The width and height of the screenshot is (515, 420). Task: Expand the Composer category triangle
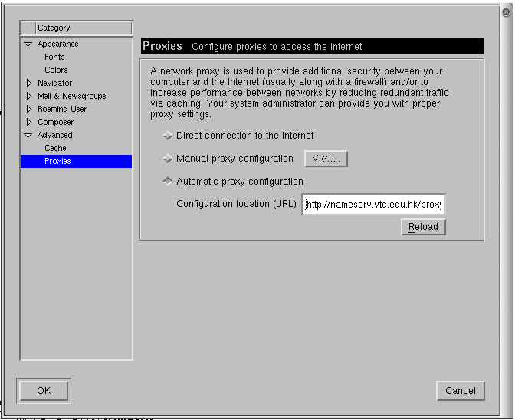[x=29, y=122]
